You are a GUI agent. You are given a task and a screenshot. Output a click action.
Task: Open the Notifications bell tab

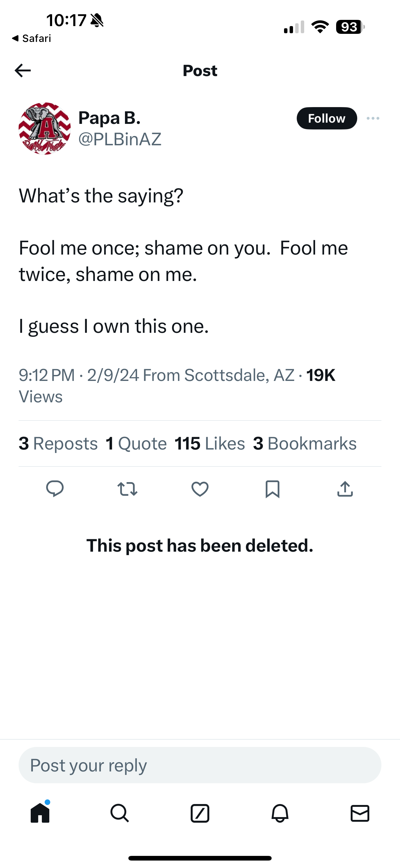pos(280,813)
